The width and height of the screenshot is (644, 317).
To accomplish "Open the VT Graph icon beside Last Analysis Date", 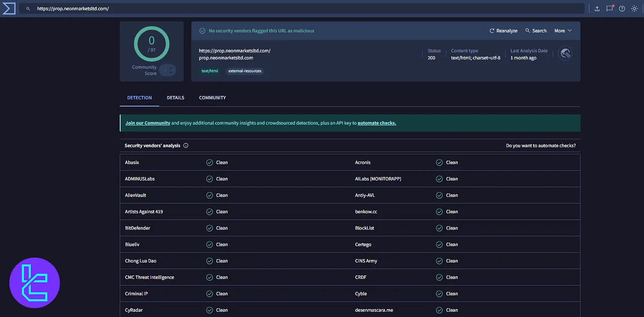I will [x=565, y=53].
